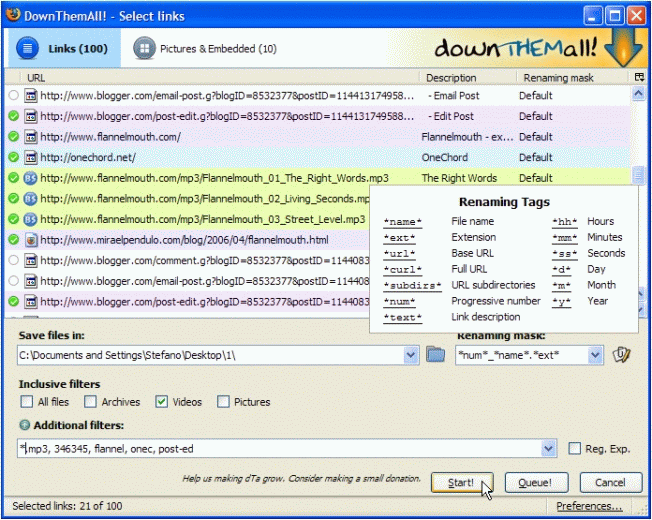Viewport: 652px width, 520px height.
Task: Click file icon of first post-edit.g row
Action: [30, 116]
